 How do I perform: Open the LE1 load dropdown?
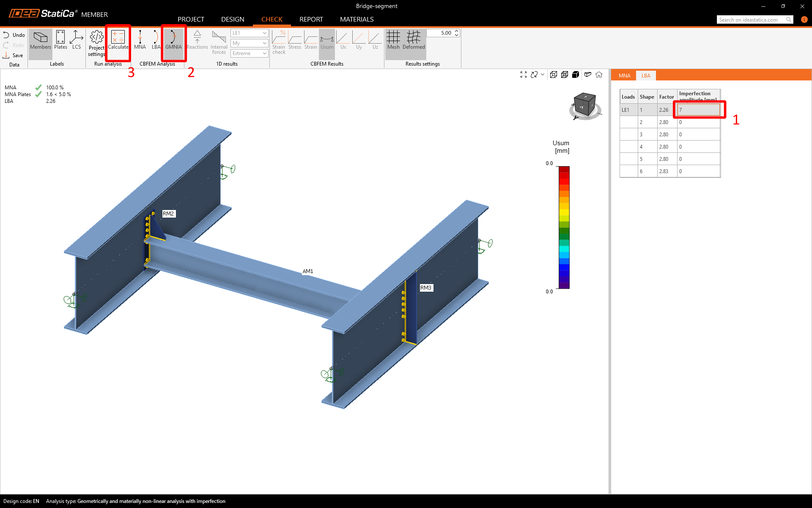[x=249, y=33]
